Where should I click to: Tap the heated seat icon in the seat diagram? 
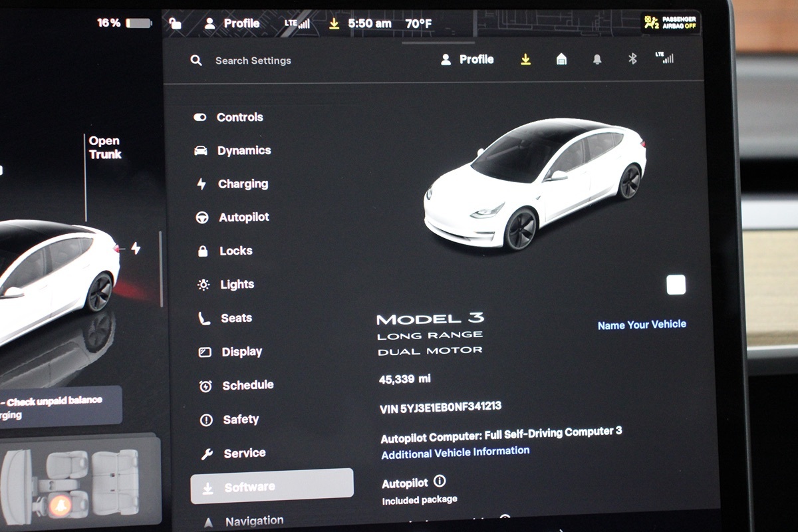click(60, 505)
